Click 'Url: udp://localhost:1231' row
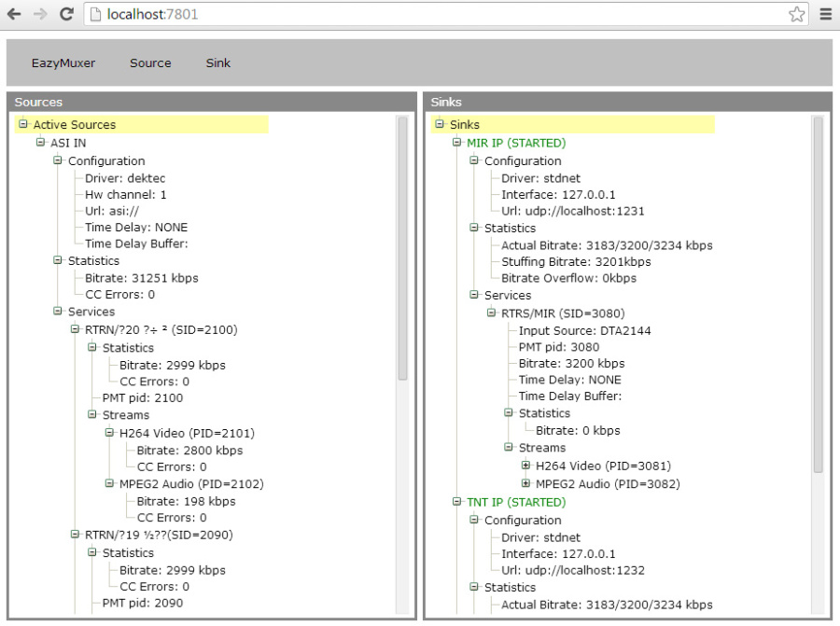The image size is (840, 626). (x=573, y=211)
